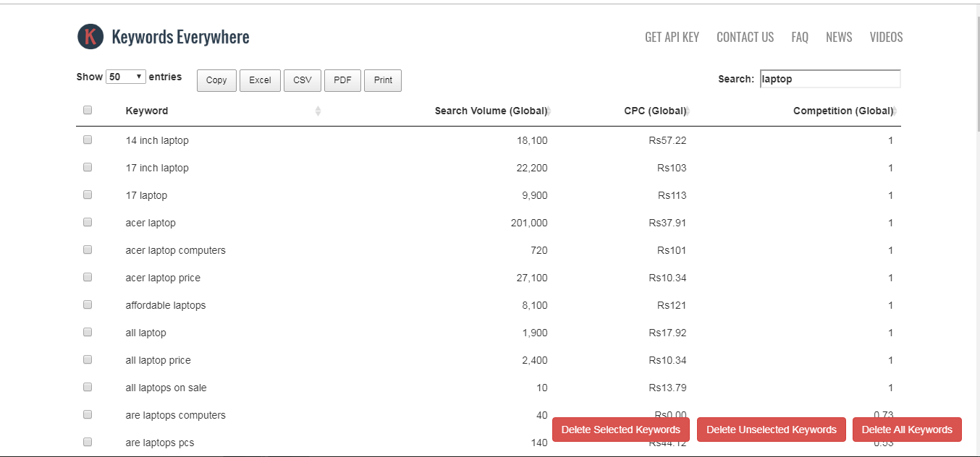Image resolution: width=980 pixels, height=457 pixels.
Task: Check the '17 inch laptop' row checkbox
Action: [x=88, y=167]
